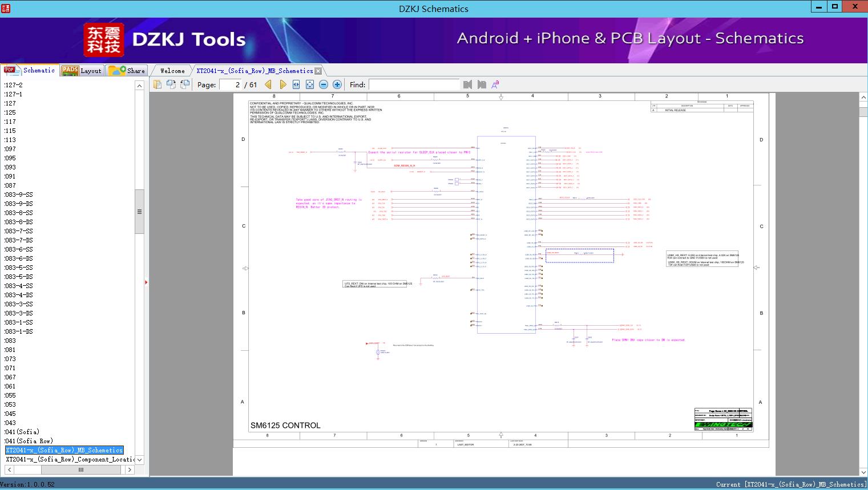Zoom in with the plus icon

(337, 84)
